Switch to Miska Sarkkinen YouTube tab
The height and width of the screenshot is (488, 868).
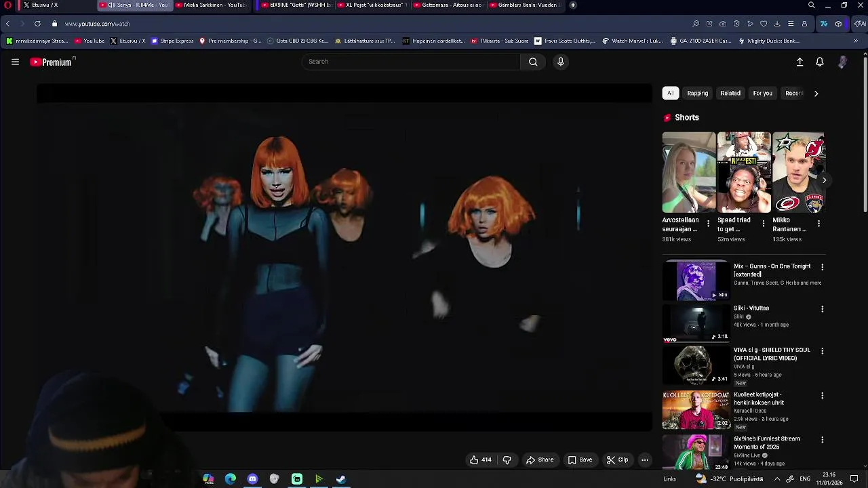point(210,5)
